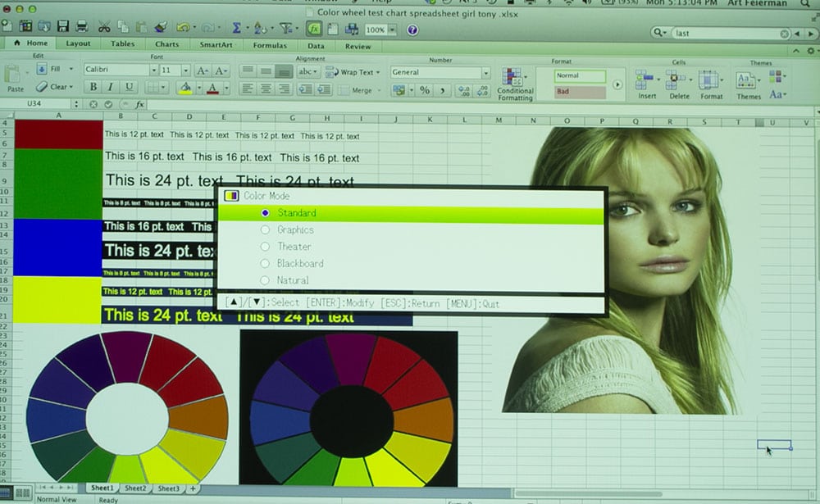This screenshot has width=820, height=504.
Task: Open Spotlight search in the macOS menu bar
Action: click(x=805, y=3)
